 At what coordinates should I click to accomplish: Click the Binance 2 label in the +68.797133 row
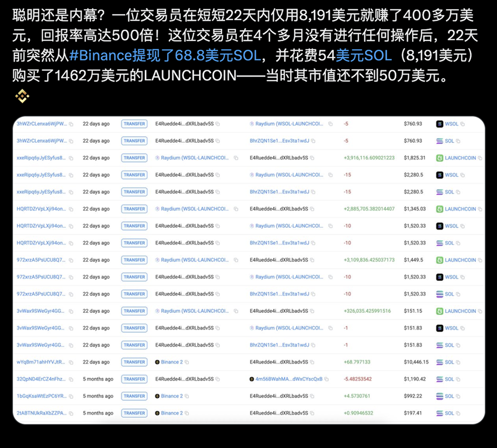coord(172,362)
